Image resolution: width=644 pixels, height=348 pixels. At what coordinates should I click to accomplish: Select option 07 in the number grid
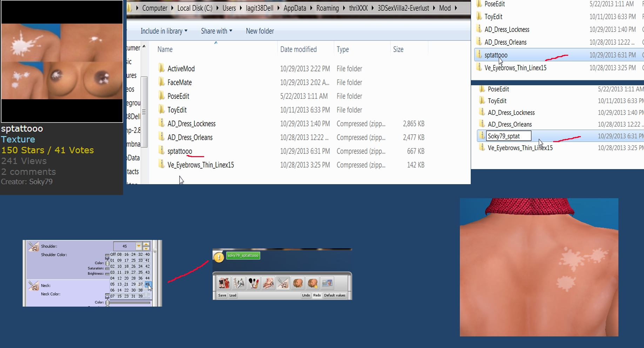pyautogui.click(x=112, y=296)
